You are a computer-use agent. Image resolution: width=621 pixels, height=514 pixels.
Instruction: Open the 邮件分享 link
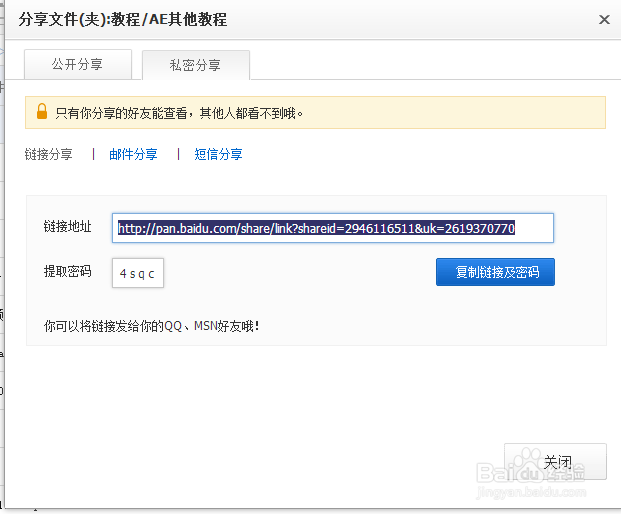(133, 154)
